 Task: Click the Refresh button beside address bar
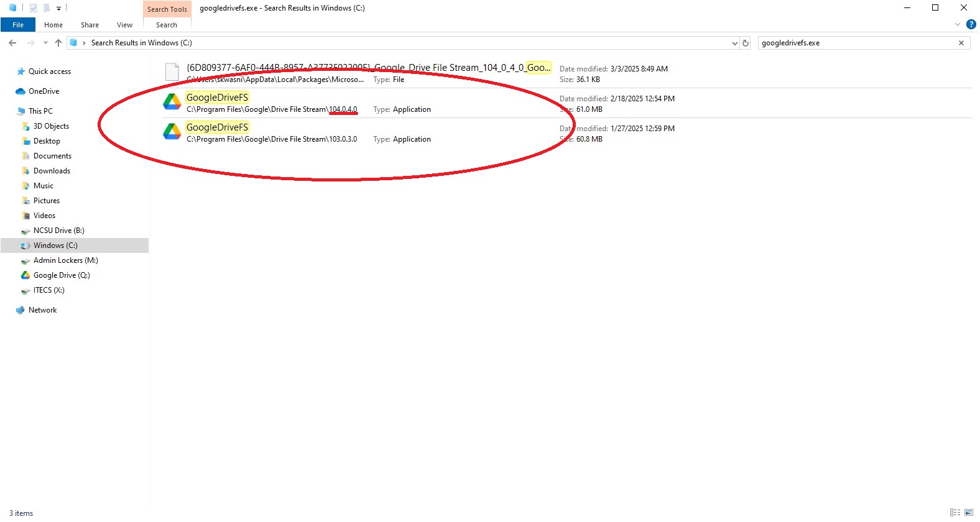[746, 43]
